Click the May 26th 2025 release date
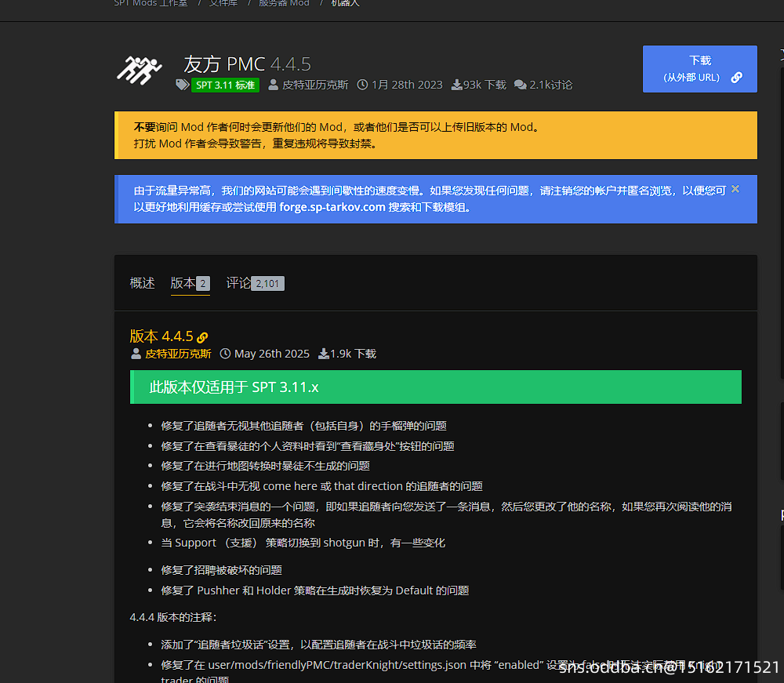 [x=272, y=354]
